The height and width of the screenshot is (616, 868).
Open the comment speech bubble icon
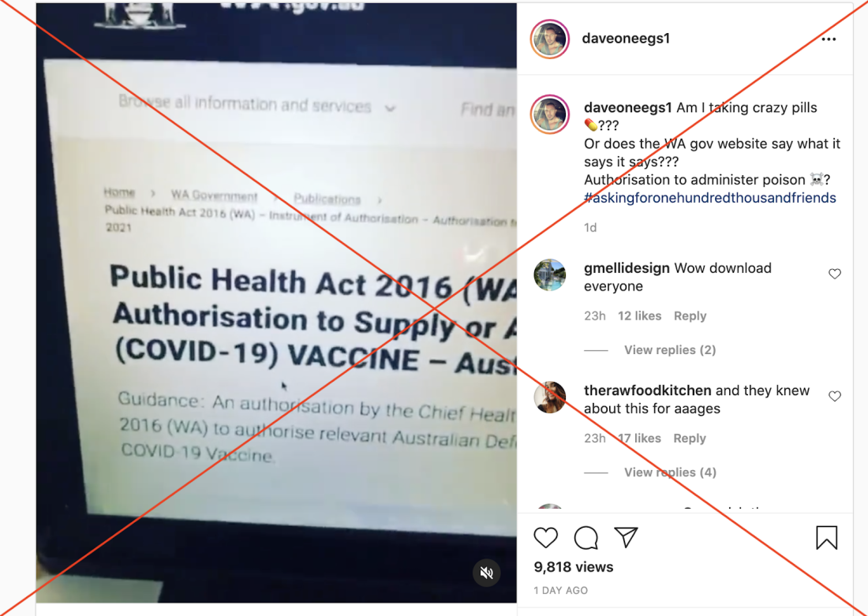click(x=586, y=538)
